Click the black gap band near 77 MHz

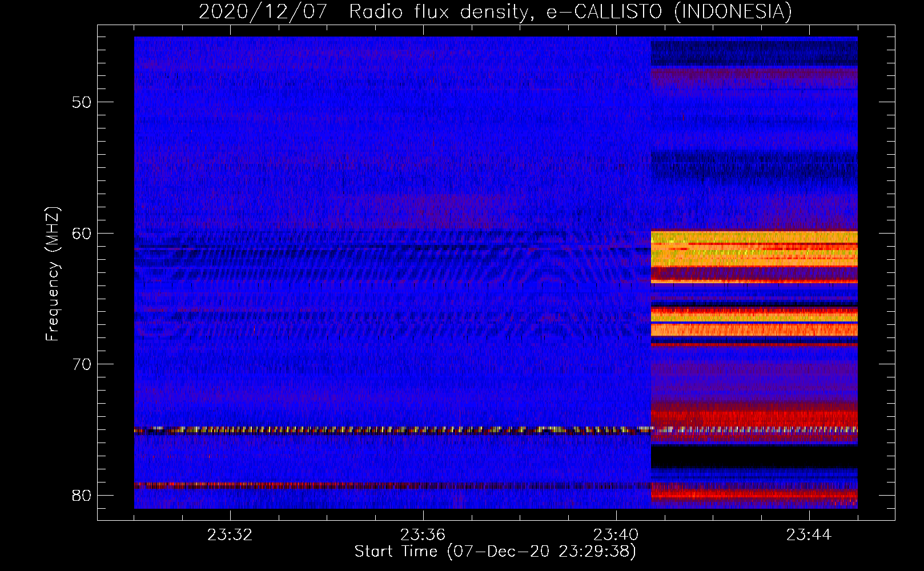tap(754, 456)
